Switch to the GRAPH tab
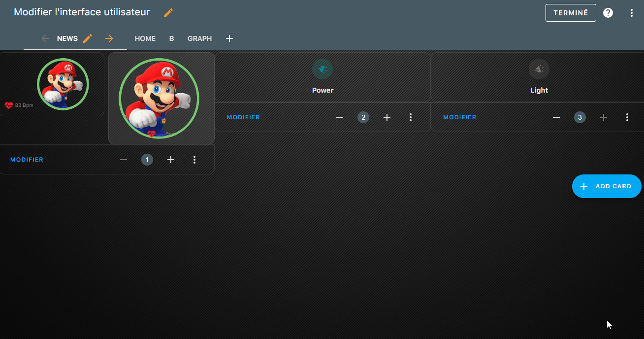644x339 pixels. [x=199, y=38]
